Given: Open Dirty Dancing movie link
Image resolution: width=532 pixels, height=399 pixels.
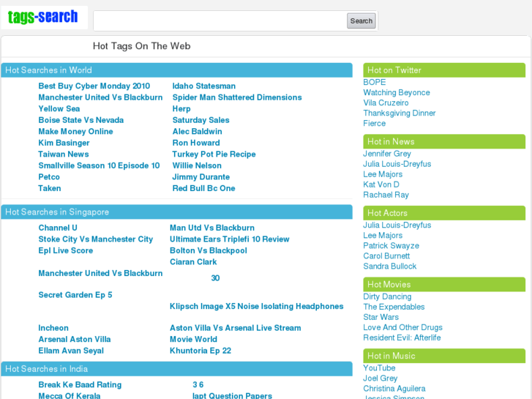Looking at the screenshot, I should [x=387, y=297].
